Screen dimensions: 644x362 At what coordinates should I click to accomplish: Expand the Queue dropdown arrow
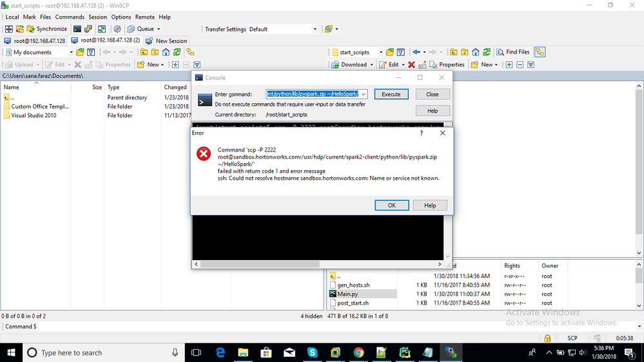coord(159,29)
